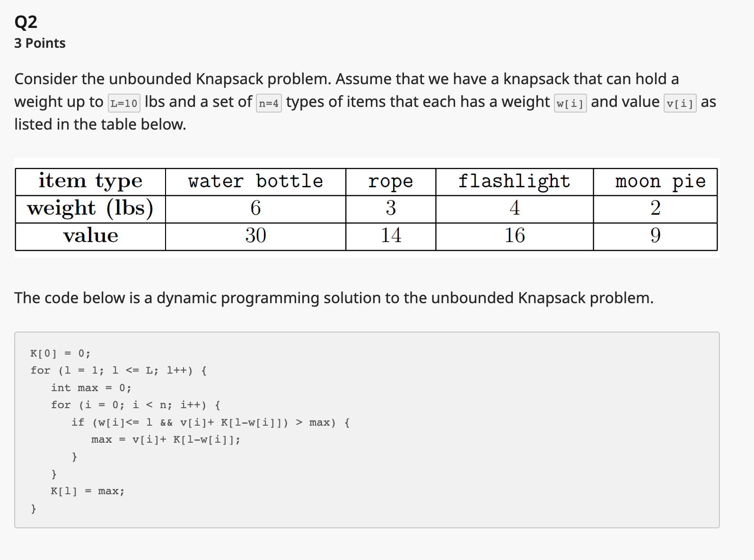Screen dimensions: 754x560
Task: Click the water bottle value cell 30
Action: [255, 236]
